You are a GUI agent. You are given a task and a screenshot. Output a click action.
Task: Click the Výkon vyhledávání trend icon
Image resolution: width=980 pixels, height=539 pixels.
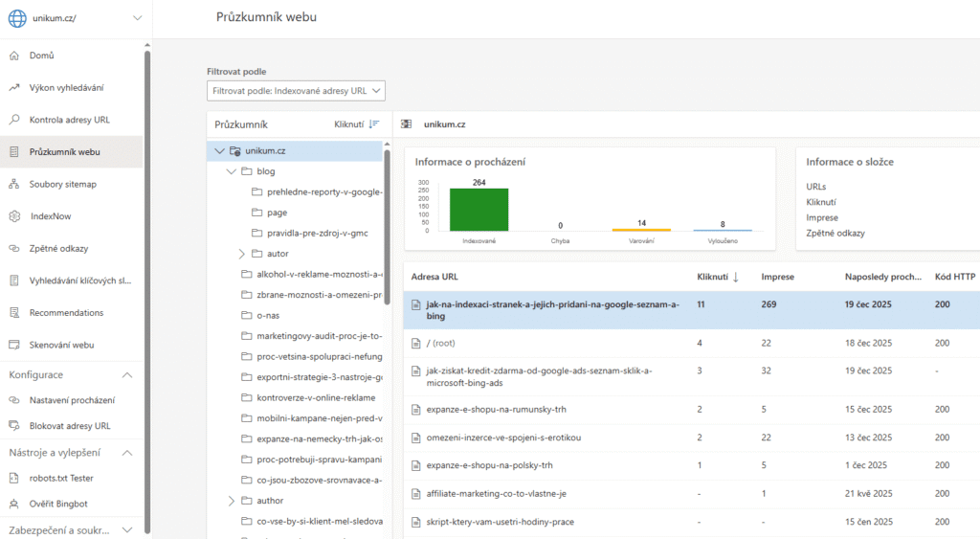pyautogui.click(x=14, y=88)
